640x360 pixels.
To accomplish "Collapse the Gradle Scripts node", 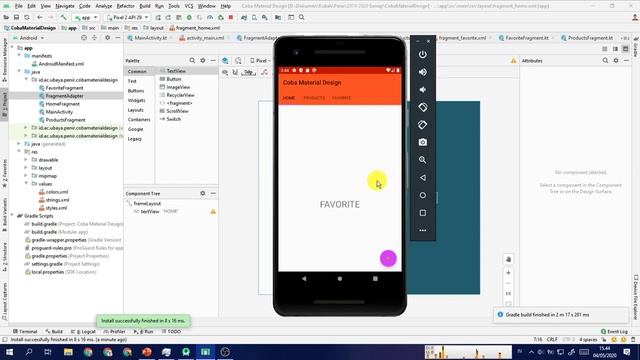I will 12,216.
